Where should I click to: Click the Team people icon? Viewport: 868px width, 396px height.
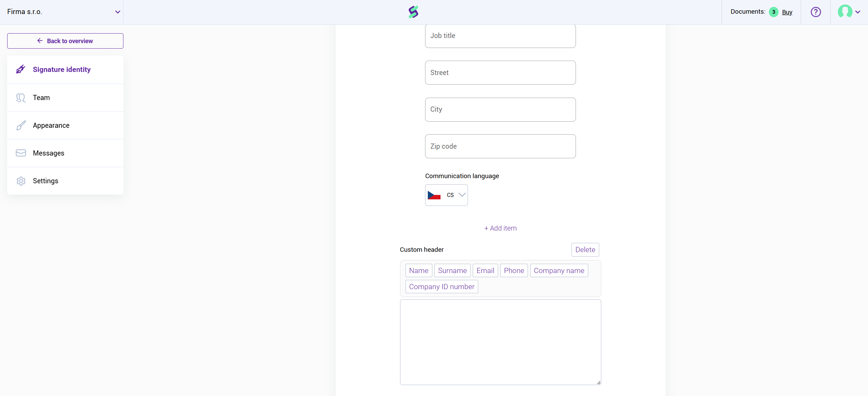[21, 98]
